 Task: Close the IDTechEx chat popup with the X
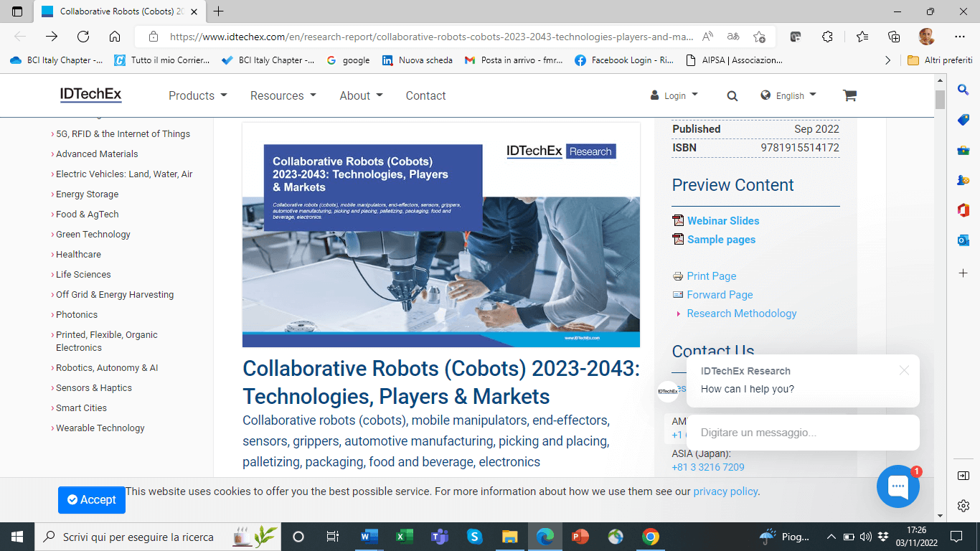(905, 370)
